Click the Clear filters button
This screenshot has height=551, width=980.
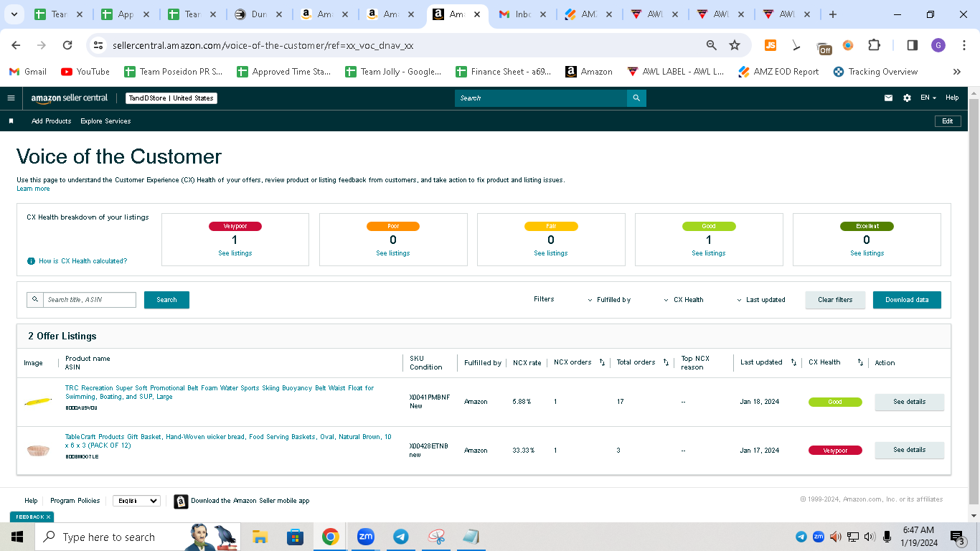(835, 300)
